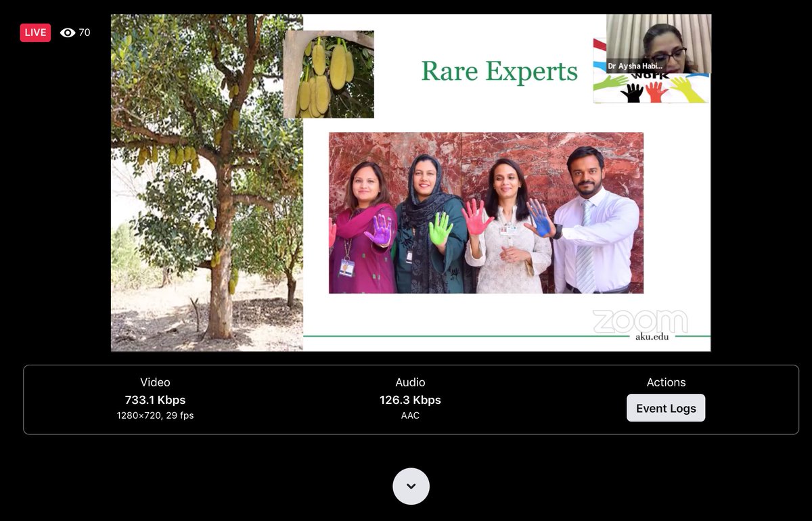Click the live video stream preview

click(411, 183)
